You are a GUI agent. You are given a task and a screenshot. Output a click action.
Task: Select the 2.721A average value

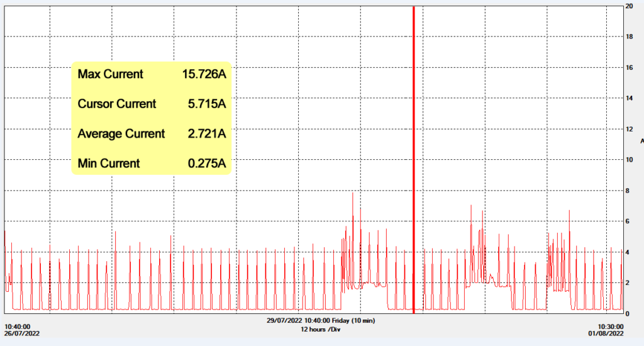206,134
